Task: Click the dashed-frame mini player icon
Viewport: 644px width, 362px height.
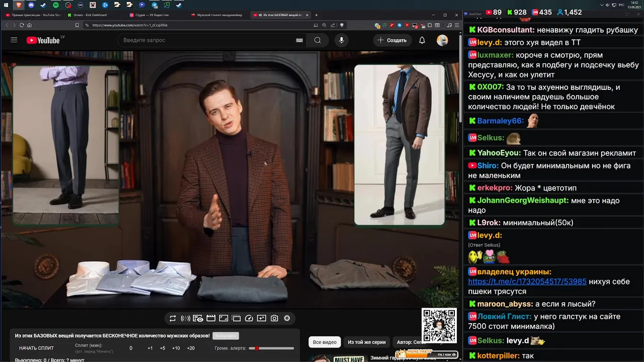Action: [236, 318]
